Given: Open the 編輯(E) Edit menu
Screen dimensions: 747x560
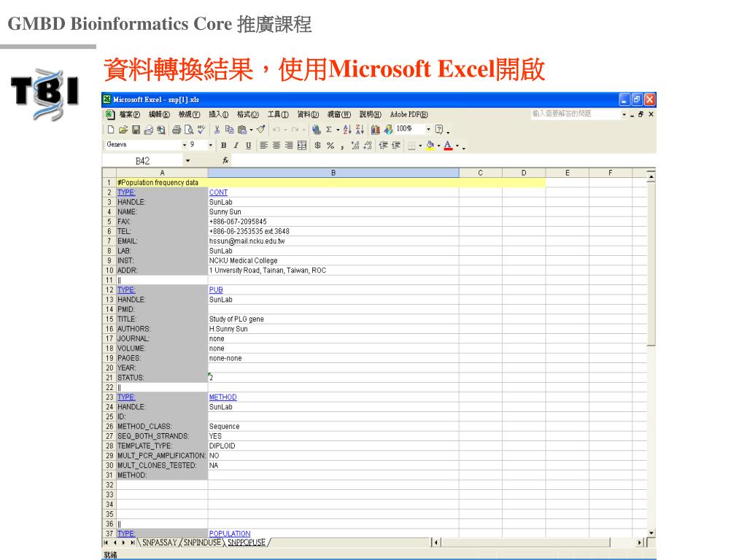Looking at the screenshot, I should pyautogui.click(x=159, y=114).
